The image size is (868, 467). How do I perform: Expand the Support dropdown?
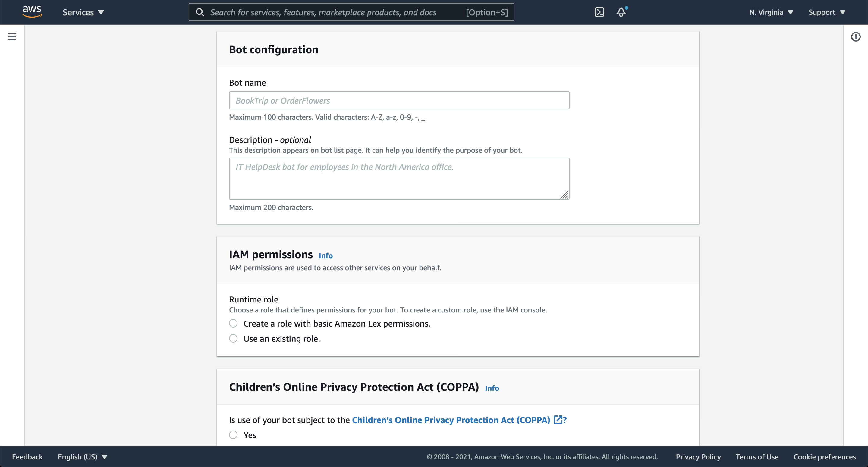826,12
